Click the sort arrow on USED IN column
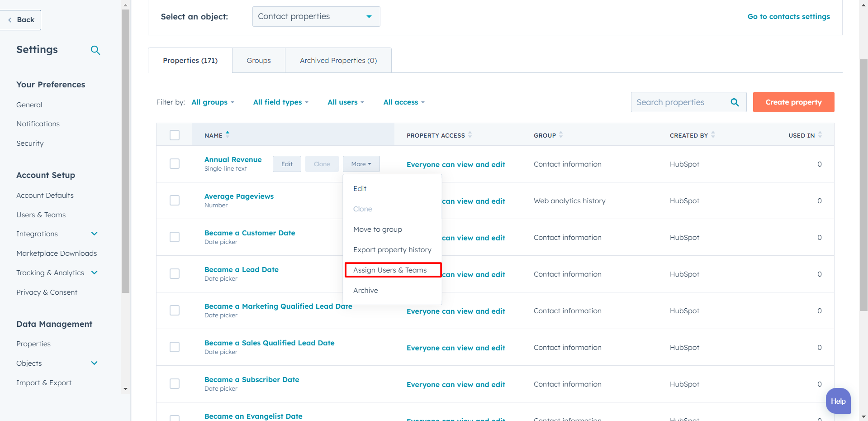This screenshot has height=421, width=868. click(x=821, y=135)
